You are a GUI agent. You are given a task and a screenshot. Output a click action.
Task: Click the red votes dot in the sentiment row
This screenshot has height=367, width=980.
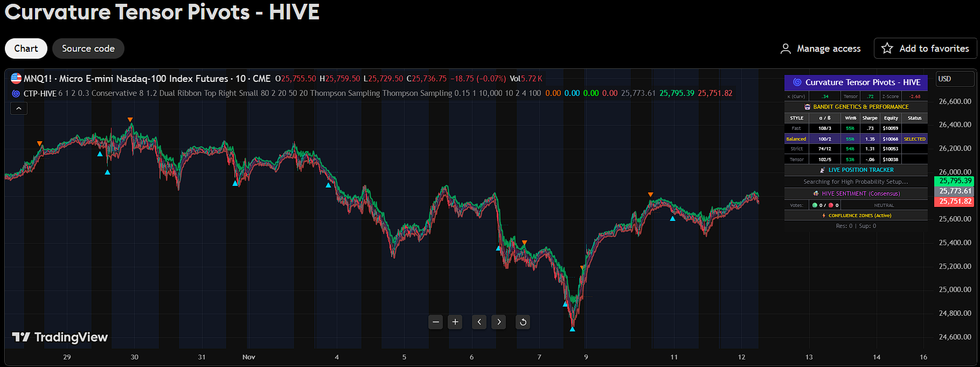(x=831, y=205)
